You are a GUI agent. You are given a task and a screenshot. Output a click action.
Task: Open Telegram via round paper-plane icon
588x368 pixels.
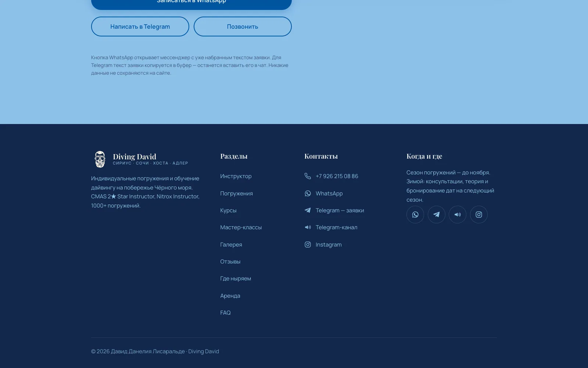click(x=437, y=215)
